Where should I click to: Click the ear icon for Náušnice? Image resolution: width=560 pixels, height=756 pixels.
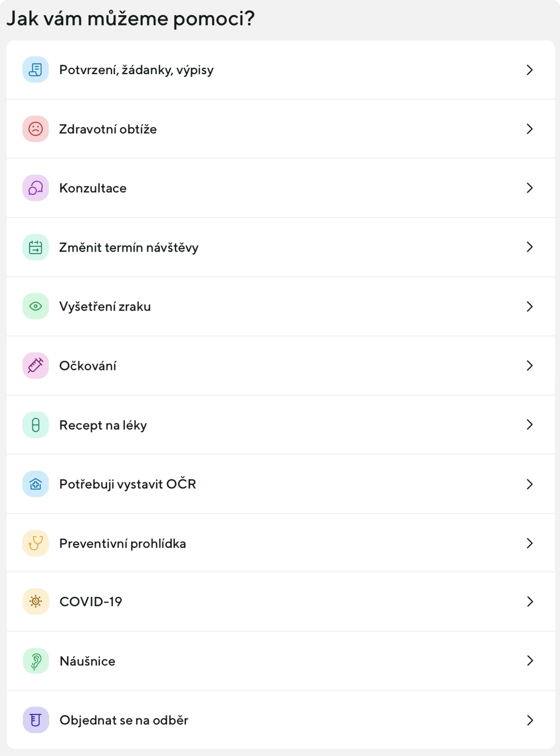pos(36,661)
